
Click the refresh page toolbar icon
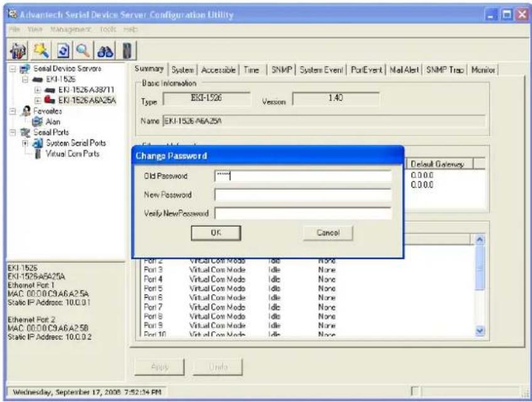(63, 51)
